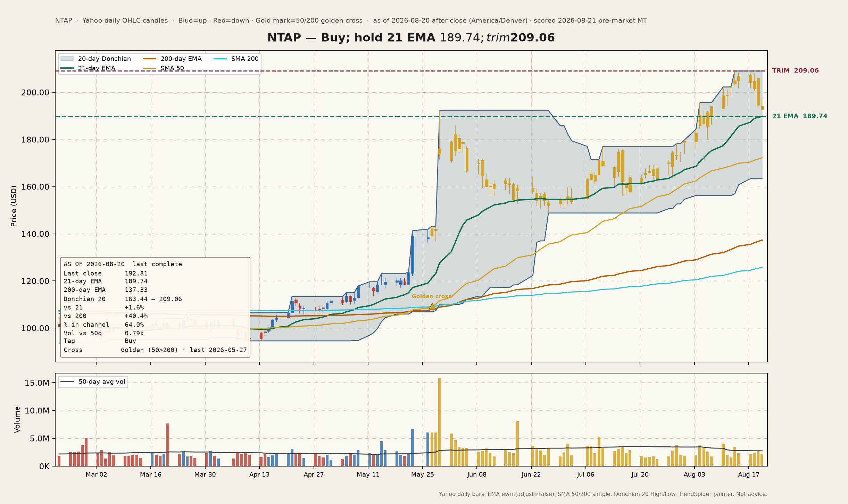The width and height of the screenshot is (848, 504).
Task: Click the 'vs 200 +40.4%' row
Action: click(106, 316)
